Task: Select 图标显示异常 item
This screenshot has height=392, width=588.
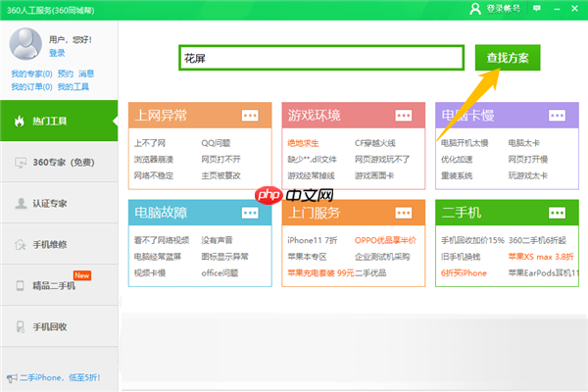Action: [224, 257]
